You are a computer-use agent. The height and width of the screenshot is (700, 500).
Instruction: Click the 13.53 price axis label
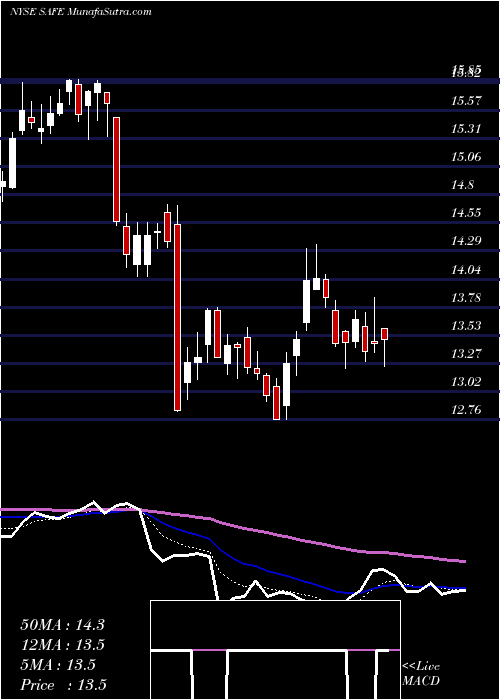point(466,325)
